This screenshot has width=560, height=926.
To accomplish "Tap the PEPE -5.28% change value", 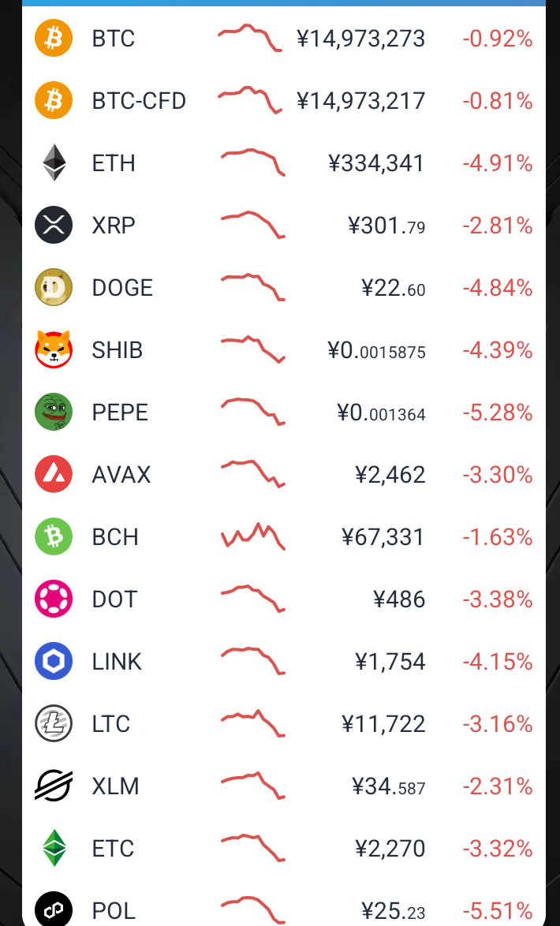I will (x=498, y=413).
